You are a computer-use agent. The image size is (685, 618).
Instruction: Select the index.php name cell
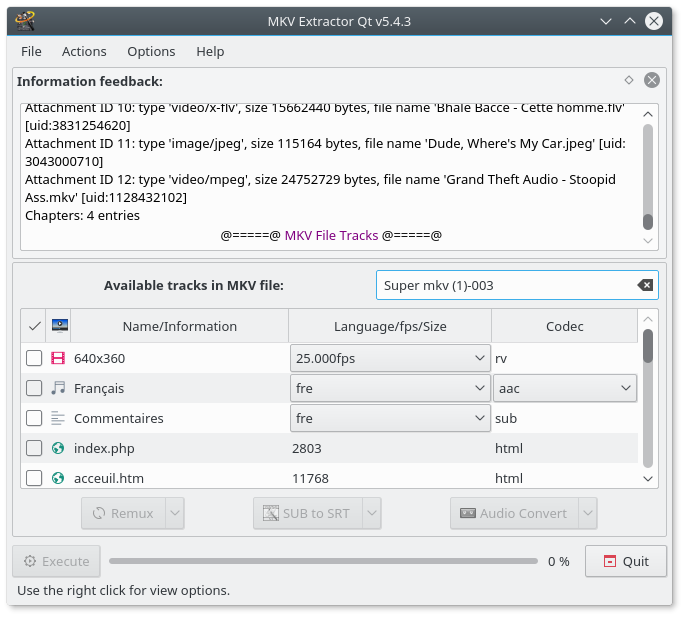179,448
